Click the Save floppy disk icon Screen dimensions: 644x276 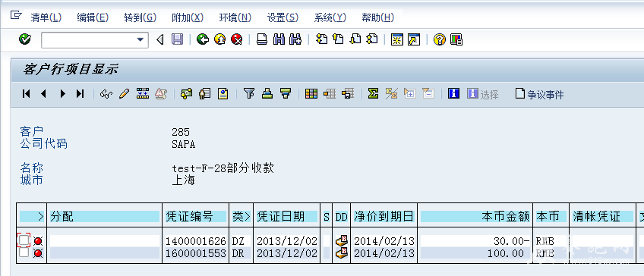click(x=177, y=39)
